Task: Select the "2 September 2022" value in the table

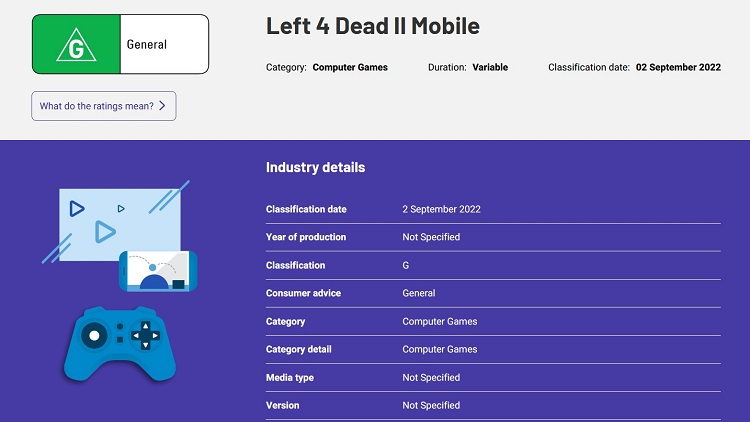Action: click(441, 209)
